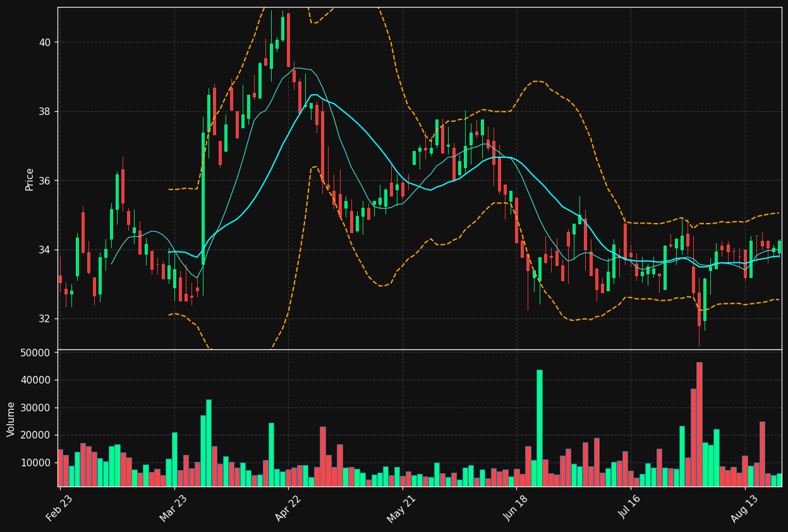The width and height of the screenshot is (788, 532).
Task: Click the 10000 volume axis label
Action: (x=37, y=462)
